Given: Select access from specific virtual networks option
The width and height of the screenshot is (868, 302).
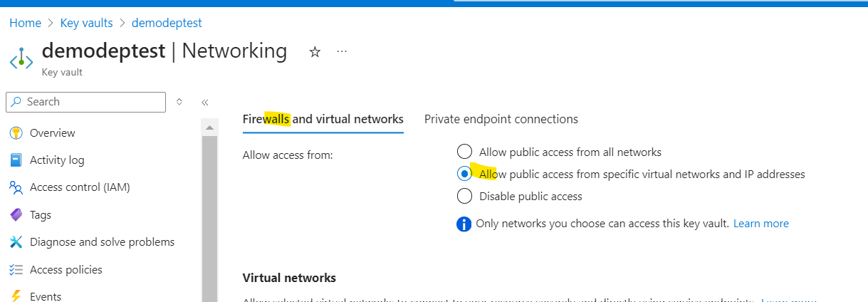Looking at the screenshot, I should (x=464, y=174).
